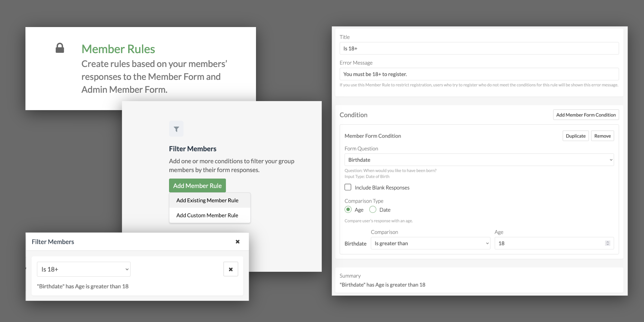Choose Add Custom Member Rule
644x322 pixels.
coord(207,215)
